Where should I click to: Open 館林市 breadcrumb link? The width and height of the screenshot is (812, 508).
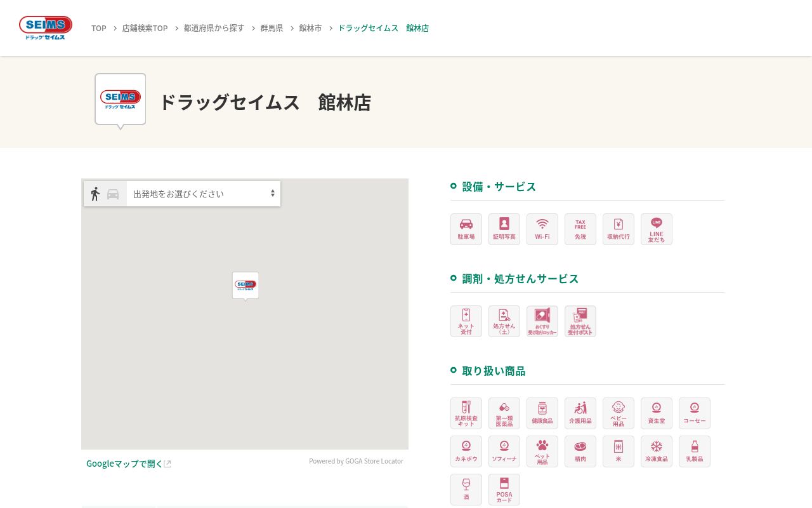click(x=310, y=28)
